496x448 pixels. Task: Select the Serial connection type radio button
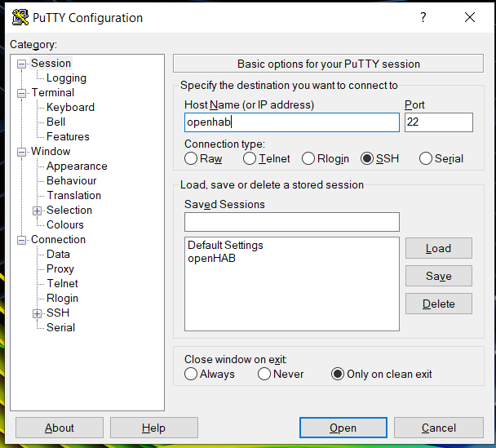[x=426, y=158]
